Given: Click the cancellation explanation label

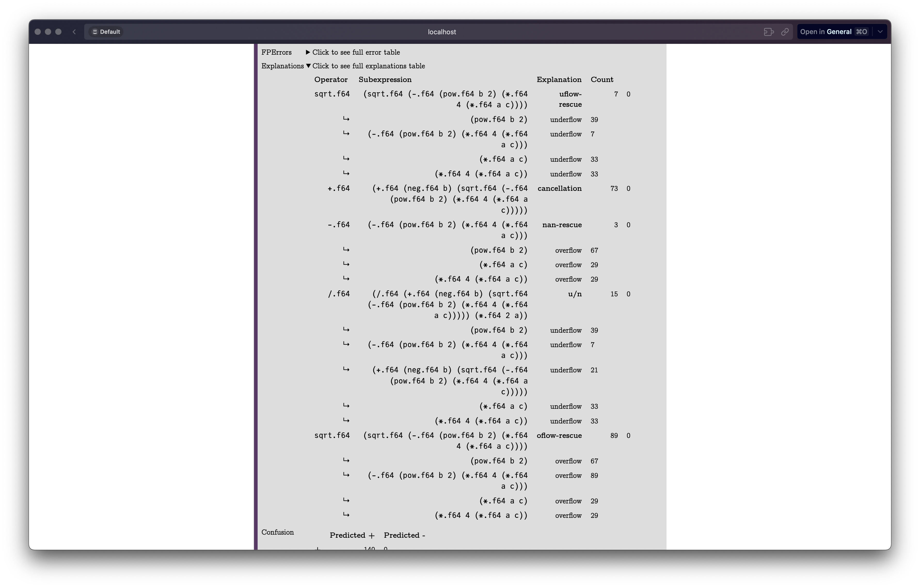Looking at the screenshot, I should click(559, 188).
